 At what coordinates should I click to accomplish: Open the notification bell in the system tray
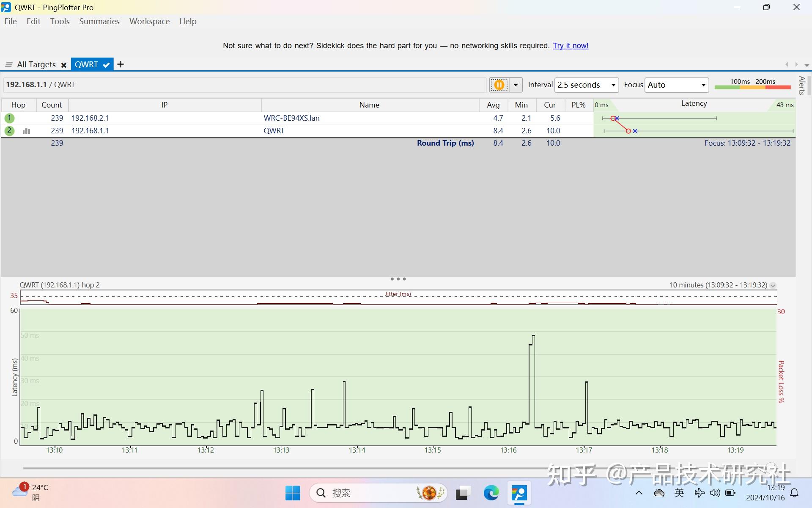click(794, 493)
